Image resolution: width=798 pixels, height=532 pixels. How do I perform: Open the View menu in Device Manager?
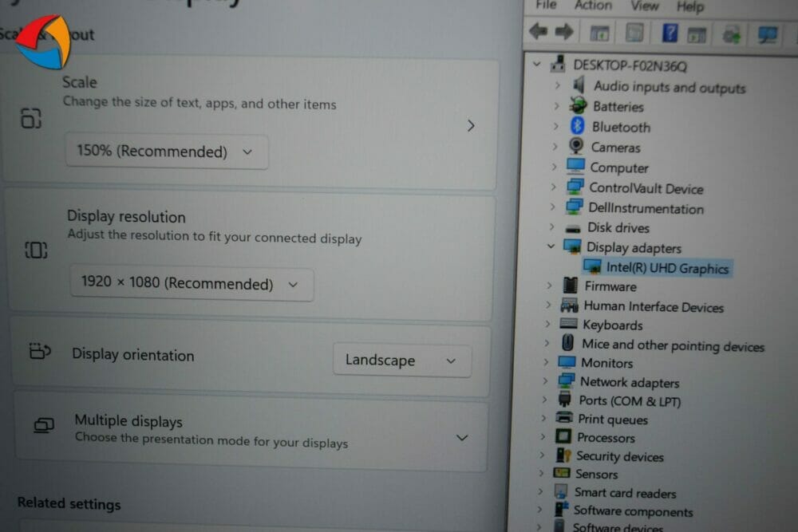point(645,6)
